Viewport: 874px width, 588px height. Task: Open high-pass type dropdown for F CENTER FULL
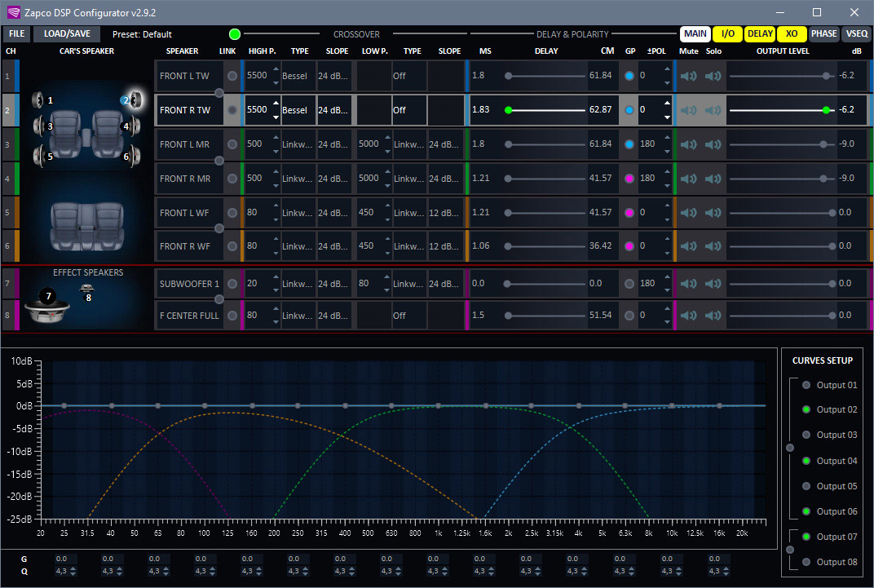click(298, 316)
